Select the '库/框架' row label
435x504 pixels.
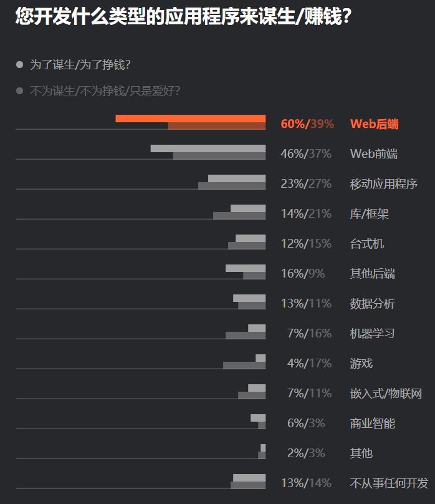click(x=369, y=213)
